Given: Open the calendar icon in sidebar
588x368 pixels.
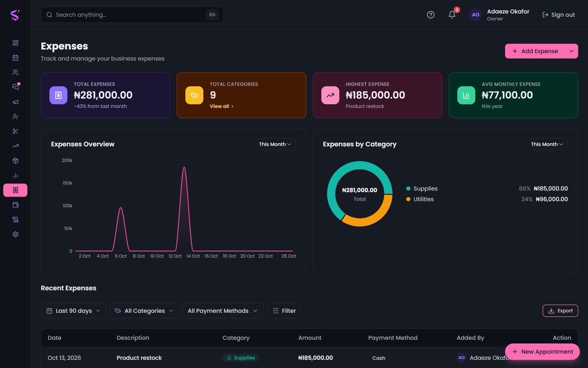Looking at the screenshot, I should (x=16, y=58).
